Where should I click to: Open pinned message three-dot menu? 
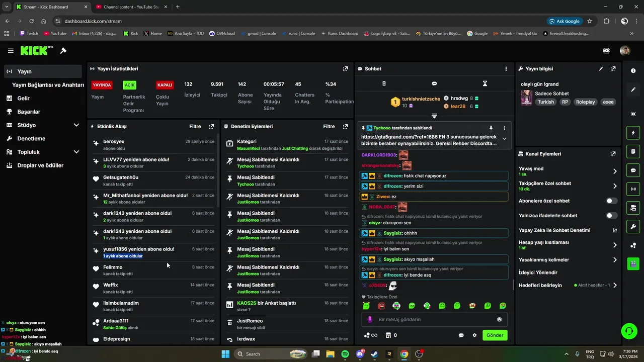(x=504, y=128)
